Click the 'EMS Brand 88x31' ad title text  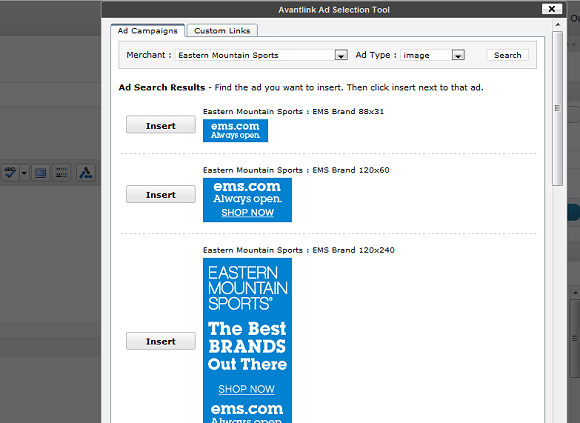[293, 111]
